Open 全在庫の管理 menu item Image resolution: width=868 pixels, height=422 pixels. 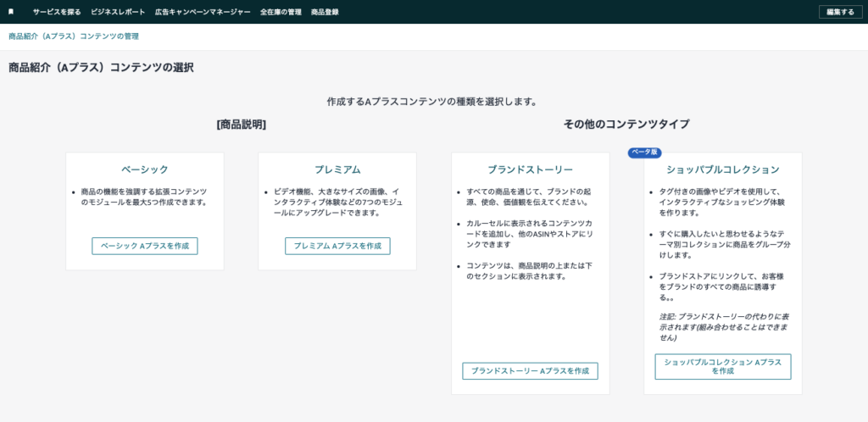point(281,12)
